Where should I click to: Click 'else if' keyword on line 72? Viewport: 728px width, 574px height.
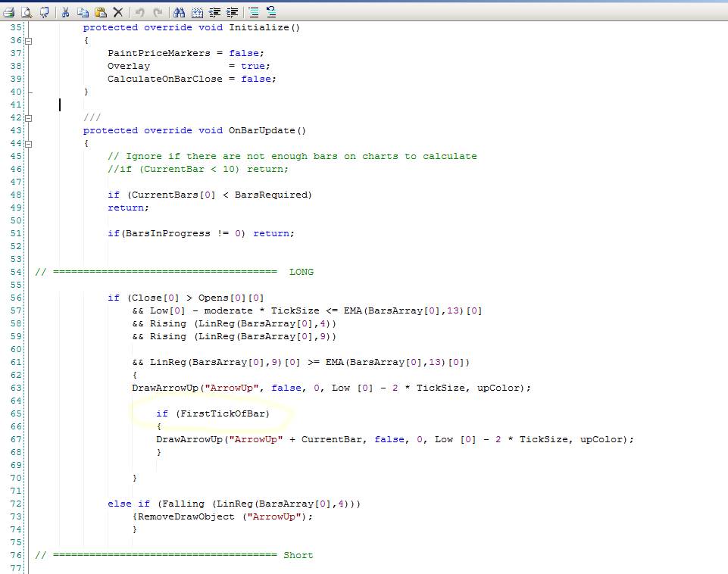point(129,504)
